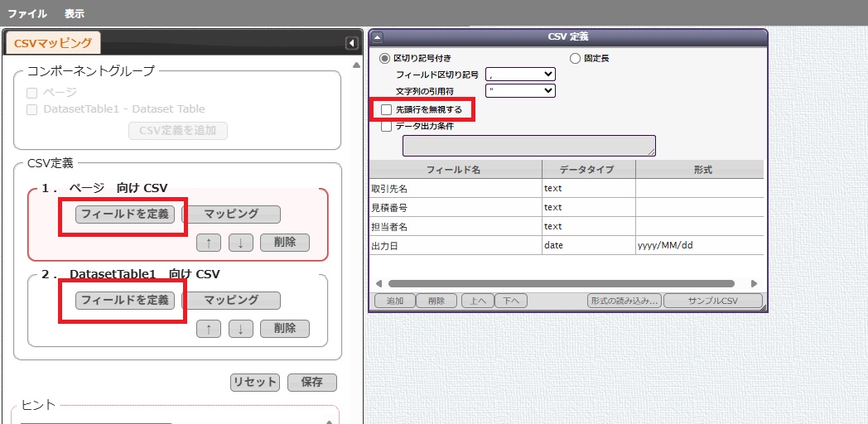Image resolution: width=868 pixels, height=424 pixels.
Task: Open the フィールド区切り記号 dropdown
Action: click(x=520, y=75)
